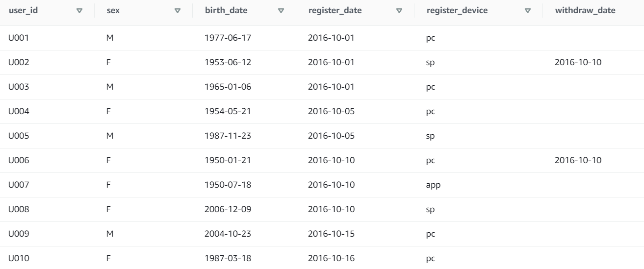Image resolution: width=644 pixels, height=269 pixels.
Task: Select U006's withdraw date cell
Action: 578,161
